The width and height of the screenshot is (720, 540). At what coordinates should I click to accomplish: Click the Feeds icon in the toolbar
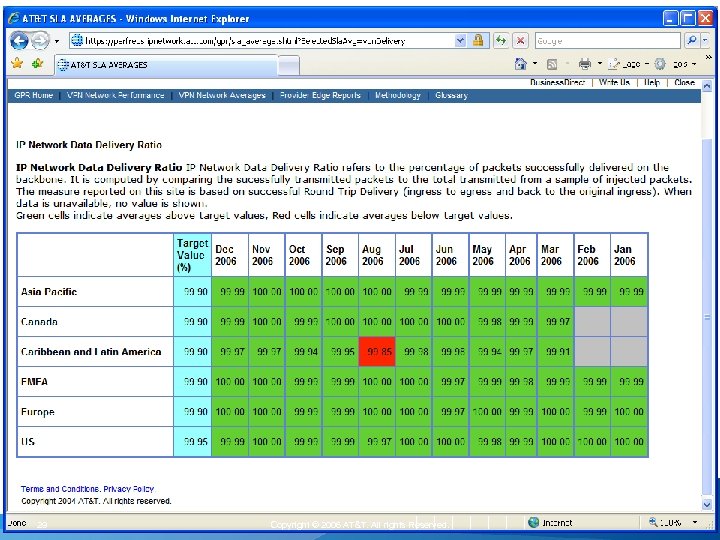point(552,64)
